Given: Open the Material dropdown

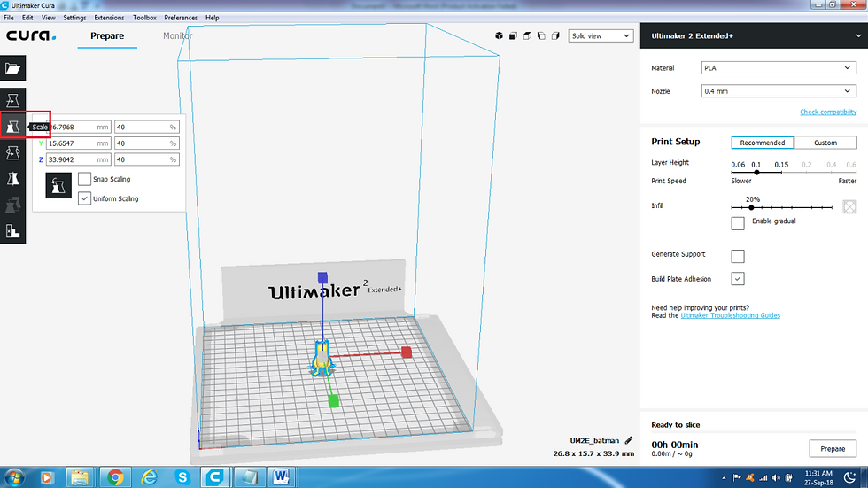Looking at the screenshot, I should tap(779, 68).
